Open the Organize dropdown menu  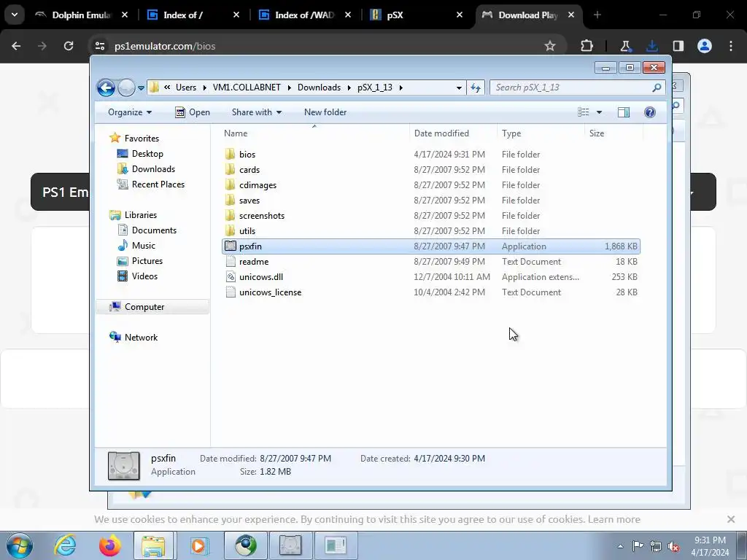pos(130,112)
